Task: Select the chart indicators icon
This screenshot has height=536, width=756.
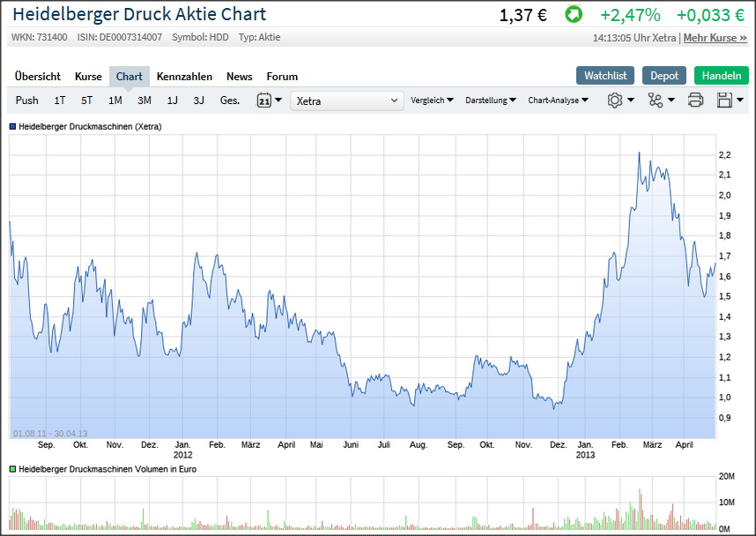Action: [656, 100]
